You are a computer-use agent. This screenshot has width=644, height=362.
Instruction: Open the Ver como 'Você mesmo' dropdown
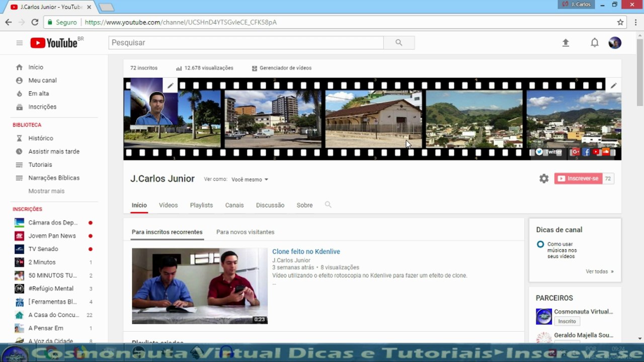(250, 179)
